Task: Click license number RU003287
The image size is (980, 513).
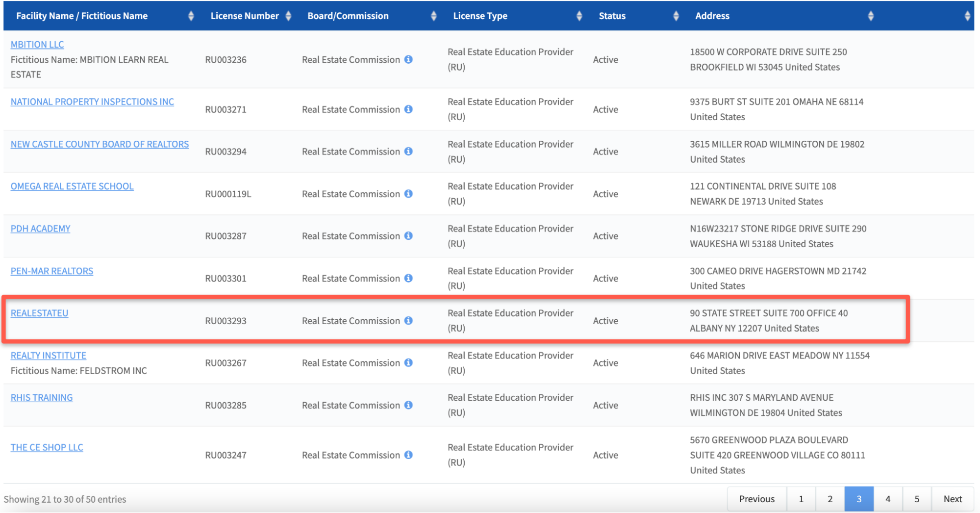Action: [226, 236]
